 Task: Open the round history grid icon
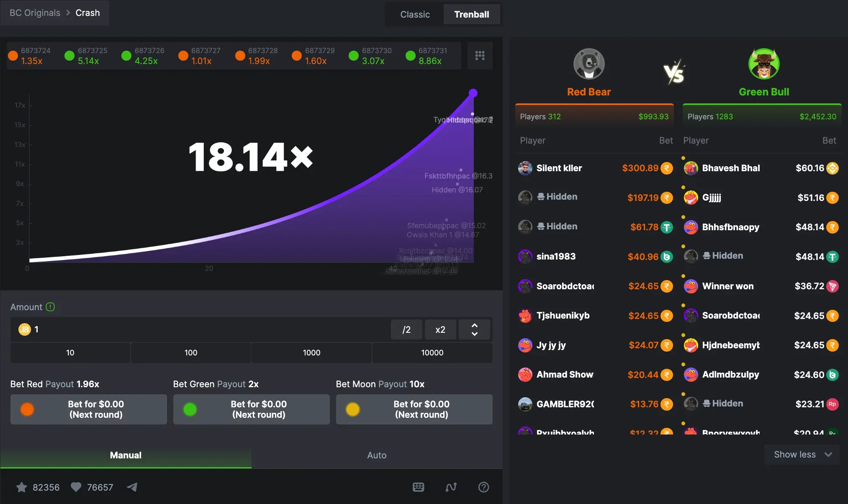480,56
